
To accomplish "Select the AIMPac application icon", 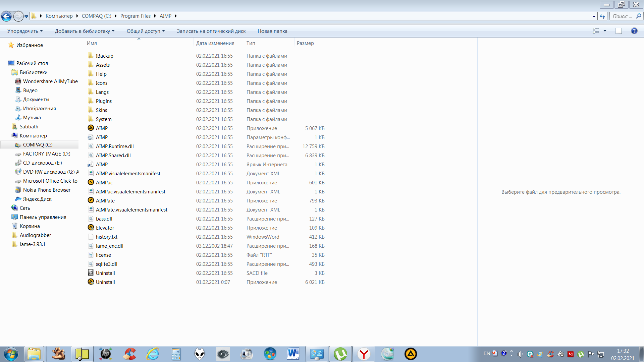I will [x=91, y=182].
